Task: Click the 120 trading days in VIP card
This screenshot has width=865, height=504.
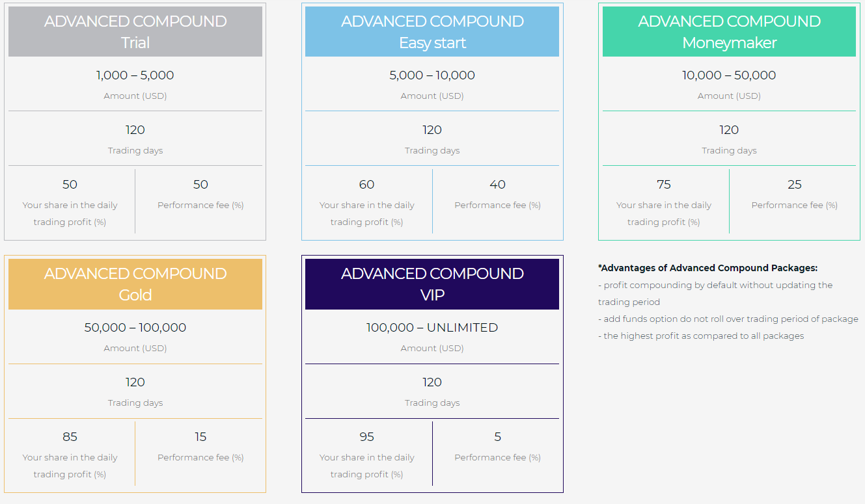Action: pos(432,382)
